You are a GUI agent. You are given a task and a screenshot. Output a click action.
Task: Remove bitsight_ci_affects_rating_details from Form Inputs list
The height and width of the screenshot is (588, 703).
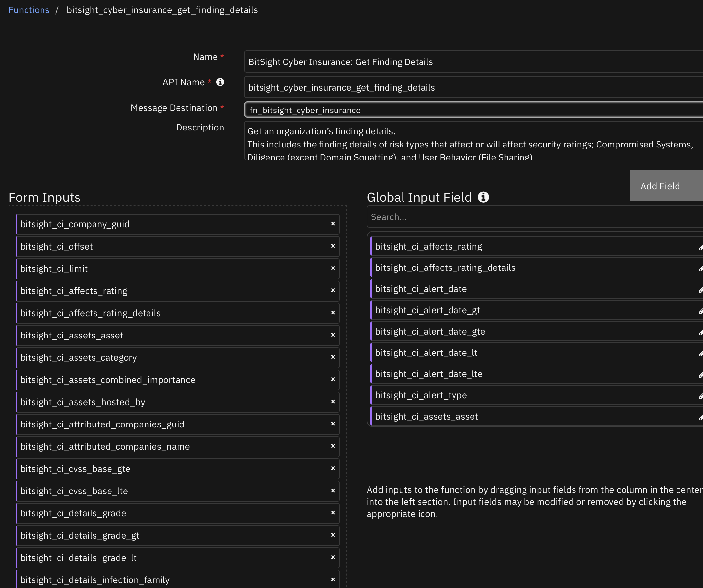tap(333, 312)
